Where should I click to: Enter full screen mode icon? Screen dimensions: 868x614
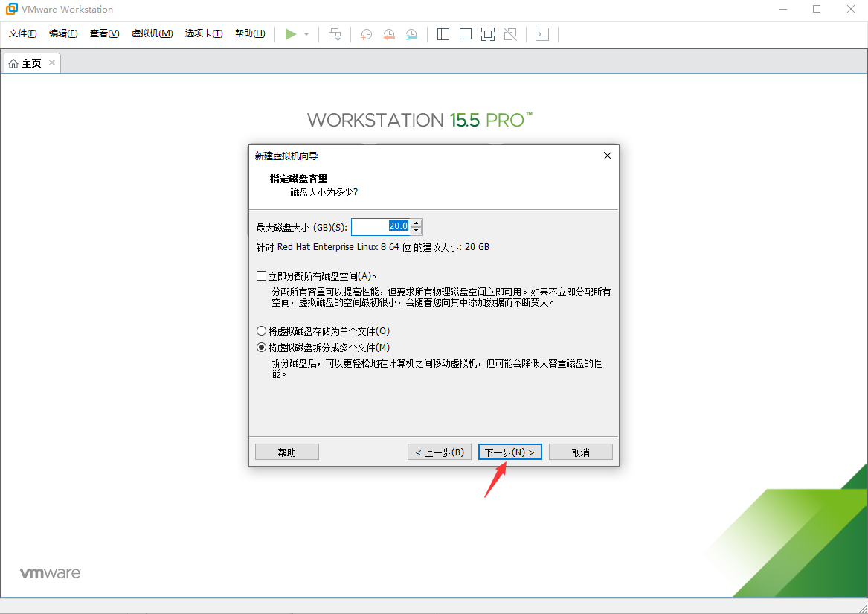(488, 34)
